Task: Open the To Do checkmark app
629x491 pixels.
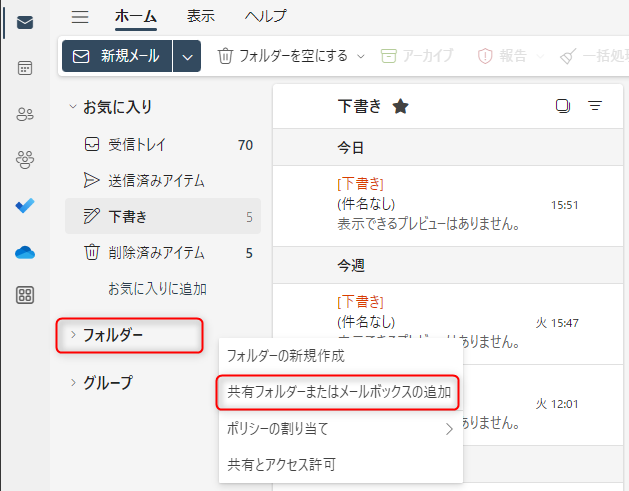Action: (25, 205)
